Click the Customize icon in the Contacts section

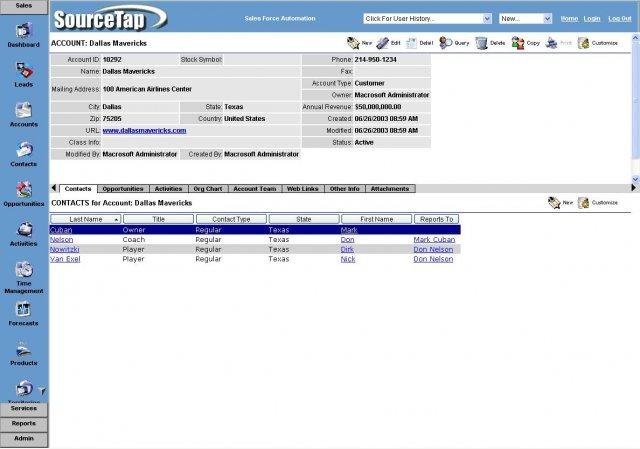tap(584, 202)
